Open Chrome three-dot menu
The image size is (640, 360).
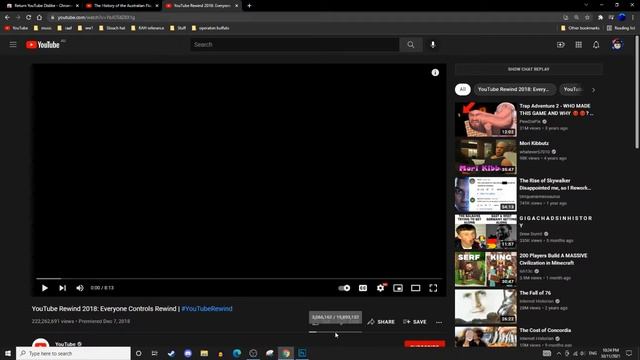[633, 18]
